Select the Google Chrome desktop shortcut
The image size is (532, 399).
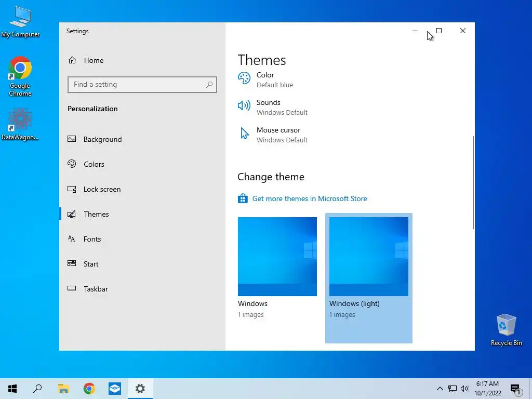tap(20, 77)
